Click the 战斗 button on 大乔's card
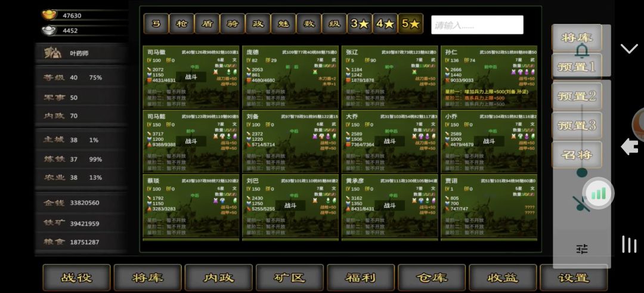 coord(389,141)
